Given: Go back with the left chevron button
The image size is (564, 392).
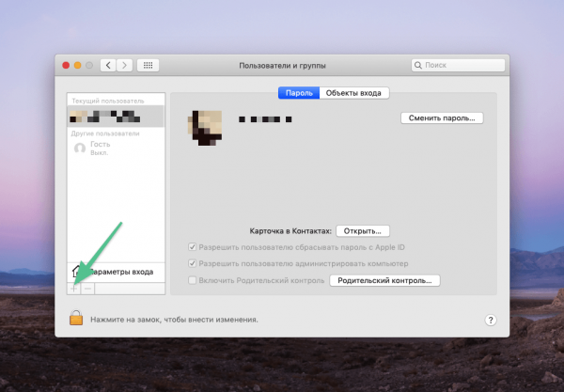Looking at the screenshot, I should click(108, 65).
